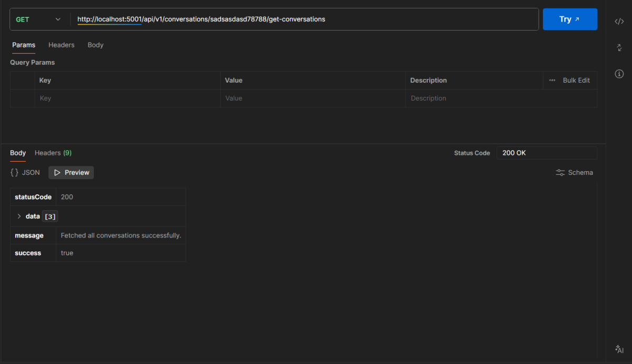Expand the data array row
This screenshot has width=632, height=364.
pos(19,217)
